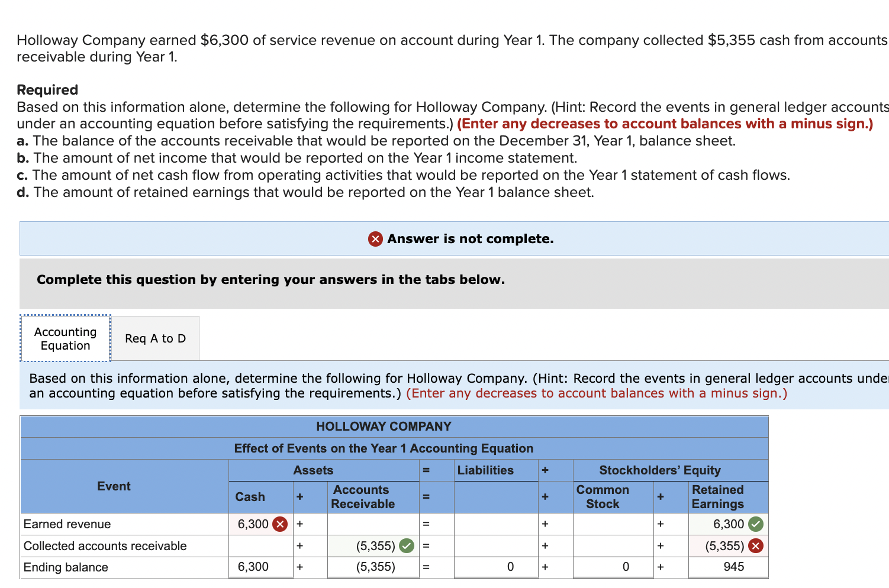The height and width of the screenshot is (588, 889).
Task: Click the 'Accounts Receivable' column header
Action: point(362,497)
